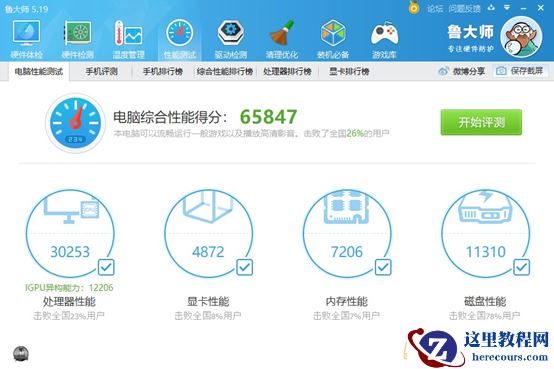Click the 磁盘性能 label
The image size is (554, 369).
485,301
